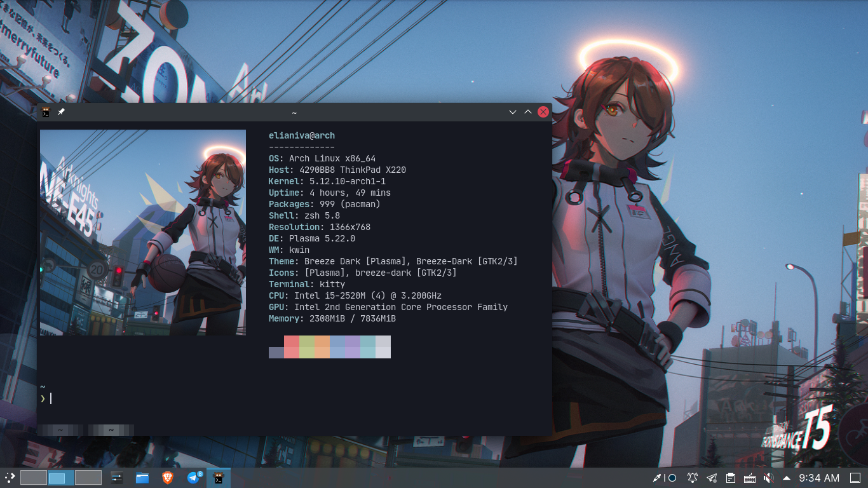
Task: Open the Telegram tray icon
Action: pos(712,478)
